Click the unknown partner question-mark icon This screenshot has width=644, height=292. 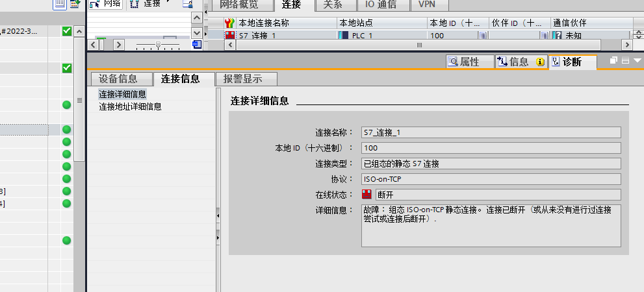tap(557, 36)
